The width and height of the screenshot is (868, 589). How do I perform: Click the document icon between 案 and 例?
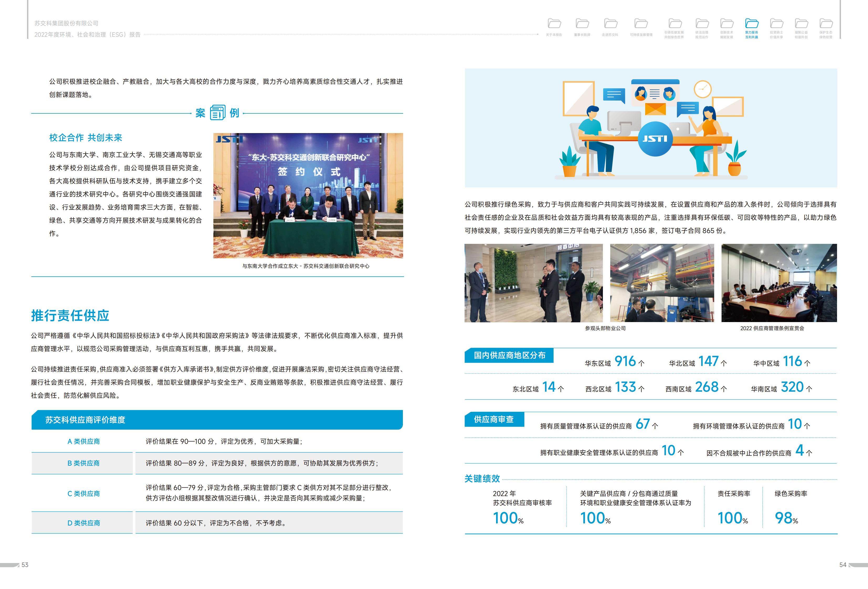[217, 112]
